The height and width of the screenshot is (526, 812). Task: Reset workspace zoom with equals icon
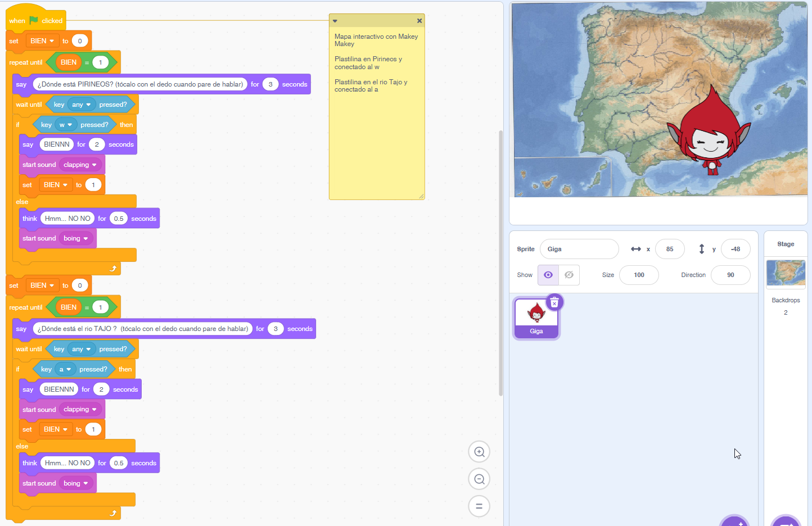tap(479, 506)
